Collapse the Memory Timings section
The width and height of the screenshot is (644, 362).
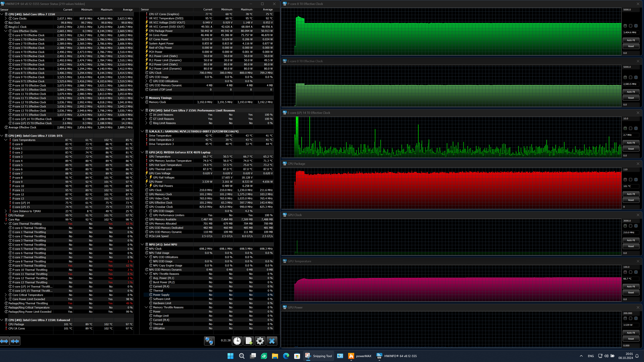(142, 98)
